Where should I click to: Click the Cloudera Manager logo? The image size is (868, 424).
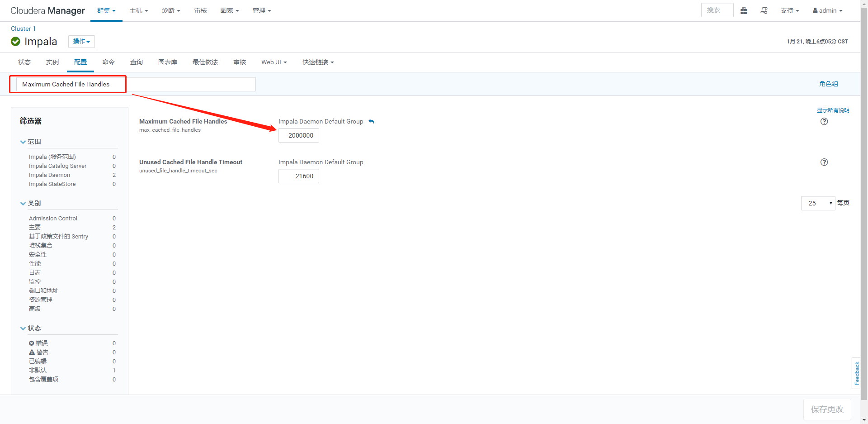coord(47,10)
